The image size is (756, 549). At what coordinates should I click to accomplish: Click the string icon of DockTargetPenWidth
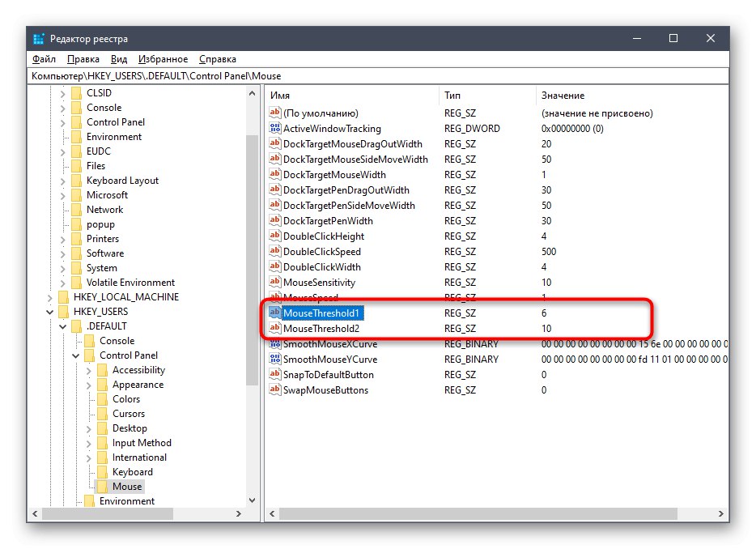(x=275, y=220)
